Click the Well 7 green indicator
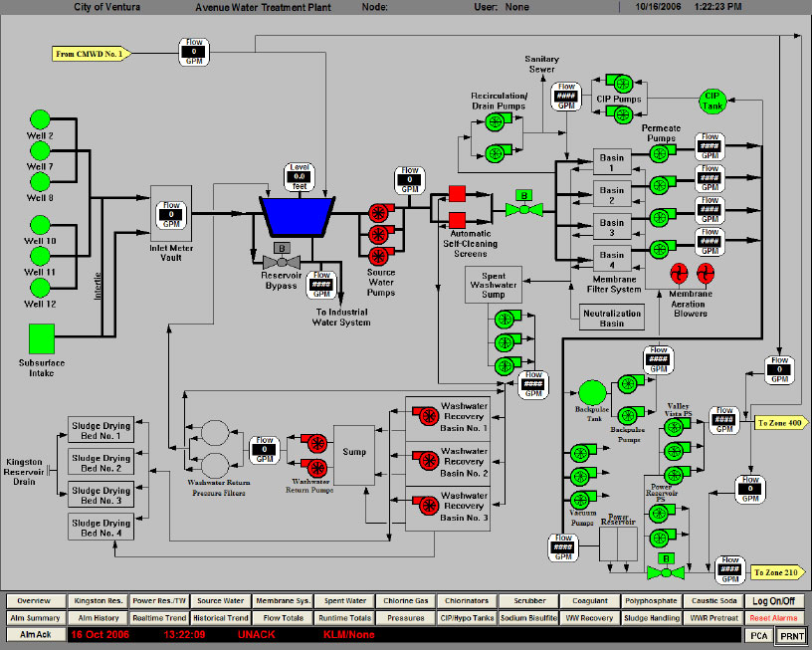The width and height of the screenshot is (812, 650). tap(40, 150)
